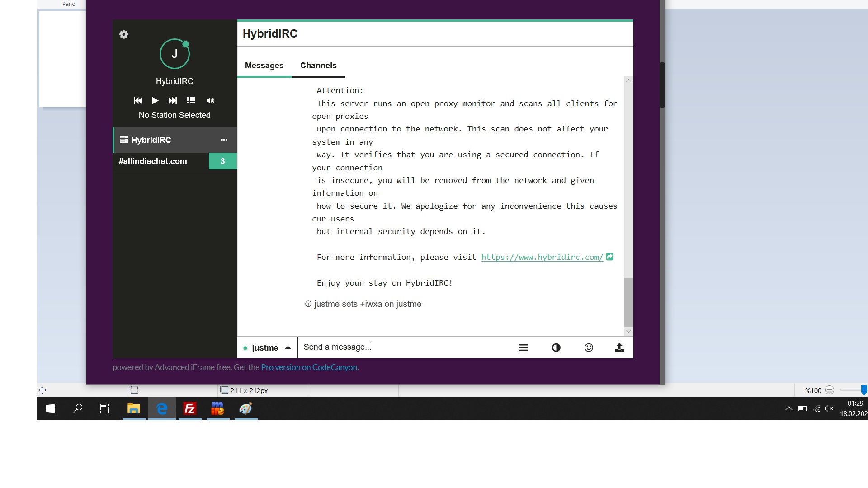Open the Paint app on the taskbar
The width and height of the screenshot is (868, 488).
pos(246,408)
